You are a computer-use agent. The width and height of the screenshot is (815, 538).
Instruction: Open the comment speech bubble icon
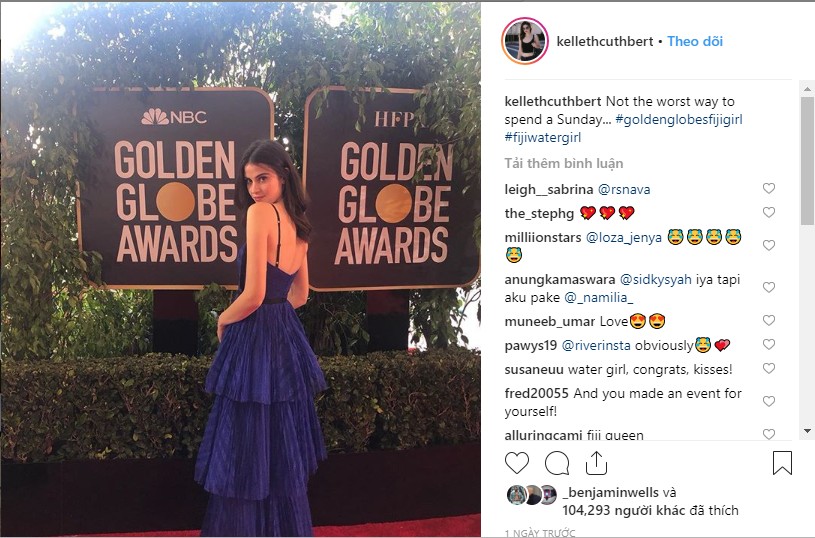pos(557,463)
